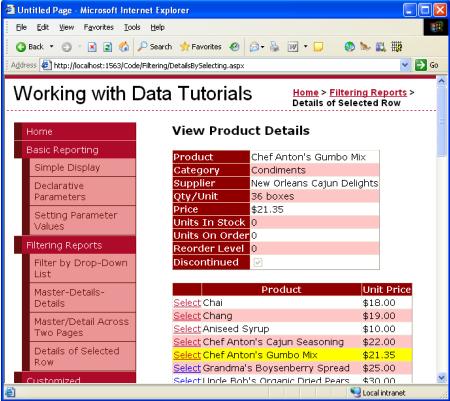Click the Filtering Reports breadcrumb link
Image resolution: width=450 pixels, height=401 pixels.
click(x=368, y=92)
